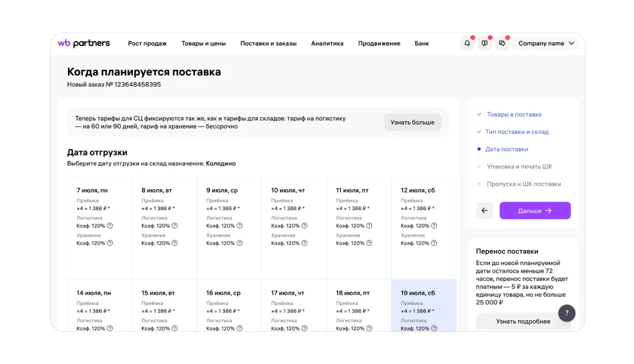Image resolution: width=634 pixels, height=364 pixels.
Task: Click logistics help icon for 19 июля
Action: pyautogui.click(x=434, y=328)
